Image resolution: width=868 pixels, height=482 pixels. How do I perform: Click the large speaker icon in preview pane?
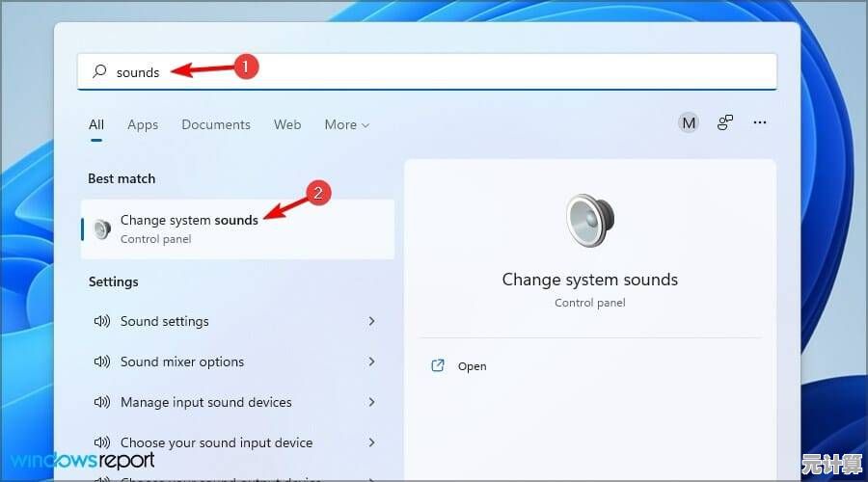point(589,221)
